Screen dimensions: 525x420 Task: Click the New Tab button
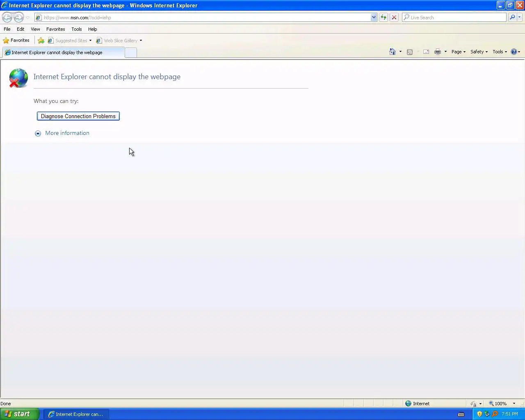click(131, 52)
